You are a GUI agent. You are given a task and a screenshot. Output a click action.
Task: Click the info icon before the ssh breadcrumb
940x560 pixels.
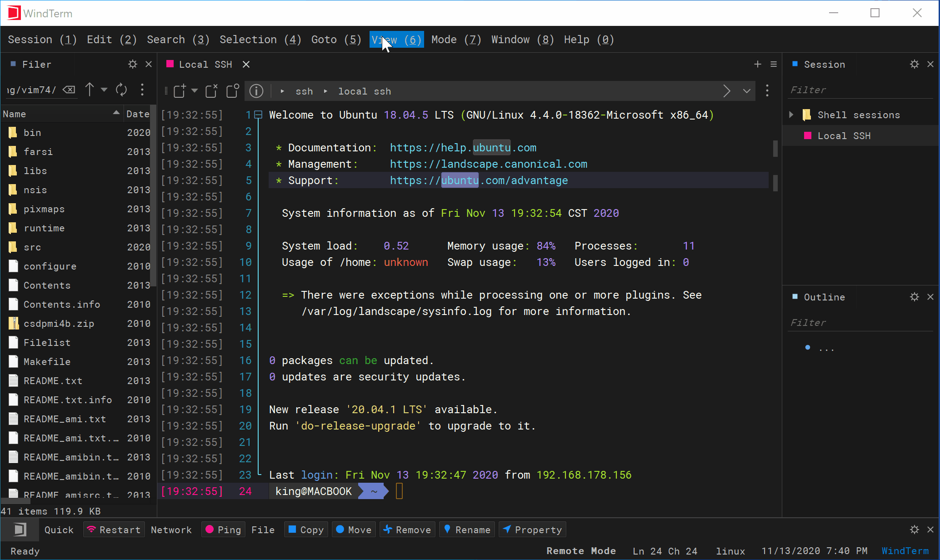[x=256, y=91]
